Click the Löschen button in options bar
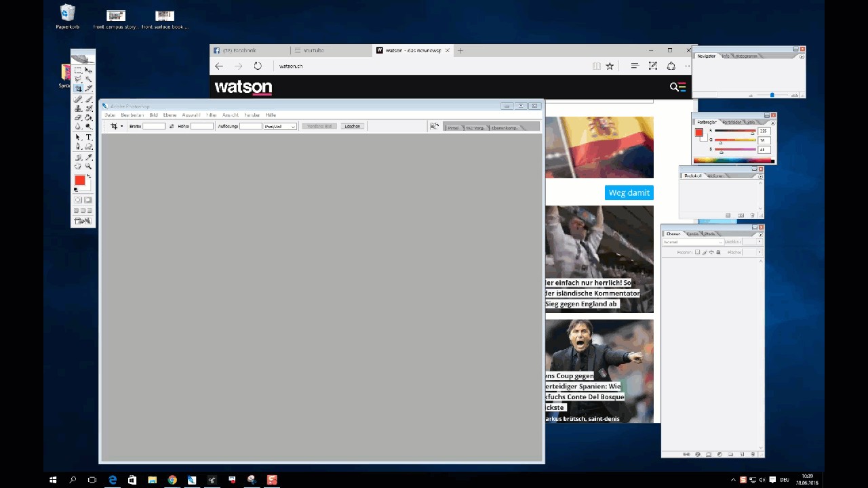The height and width of the screenshot is (488, 868). (353, 126)
